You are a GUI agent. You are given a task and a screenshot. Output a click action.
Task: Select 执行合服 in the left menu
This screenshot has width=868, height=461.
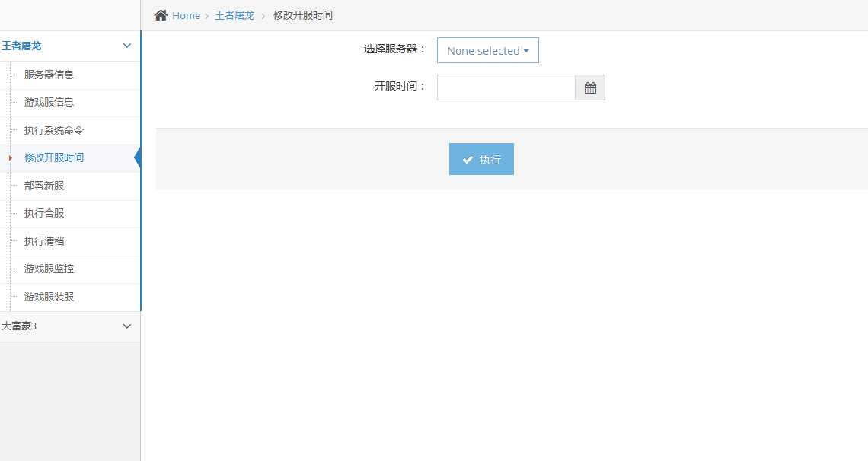(43, 213)
